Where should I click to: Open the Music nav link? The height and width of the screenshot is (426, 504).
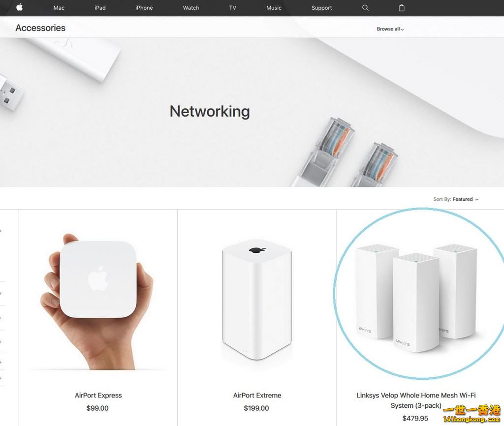[x=274, y=8]
